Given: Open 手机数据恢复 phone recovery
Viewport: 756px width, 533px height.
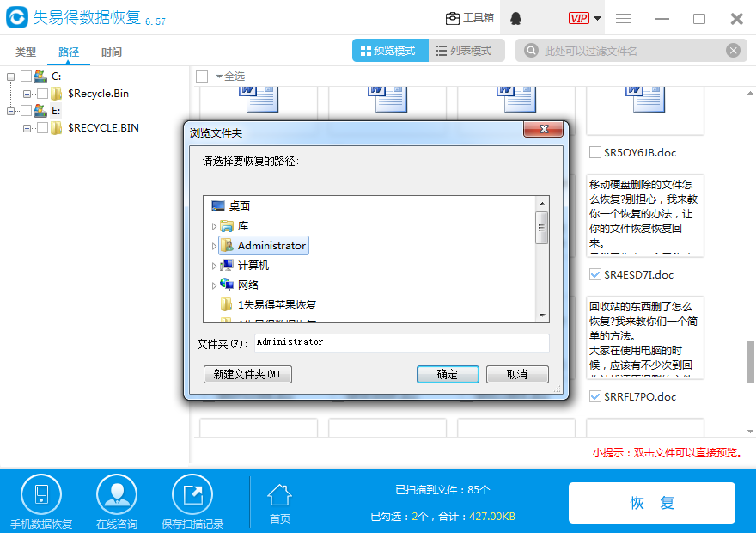Looking at the screenshot, I should (41, 502).
